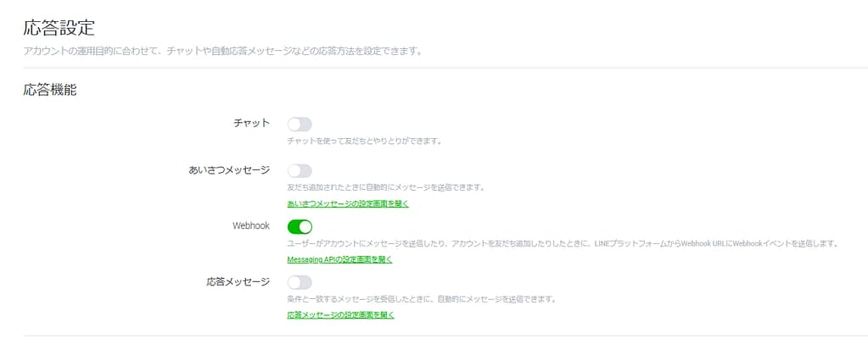The image size is (868, 344).
Task: Click the Webhook URL event description text
Action: (563, 243)
